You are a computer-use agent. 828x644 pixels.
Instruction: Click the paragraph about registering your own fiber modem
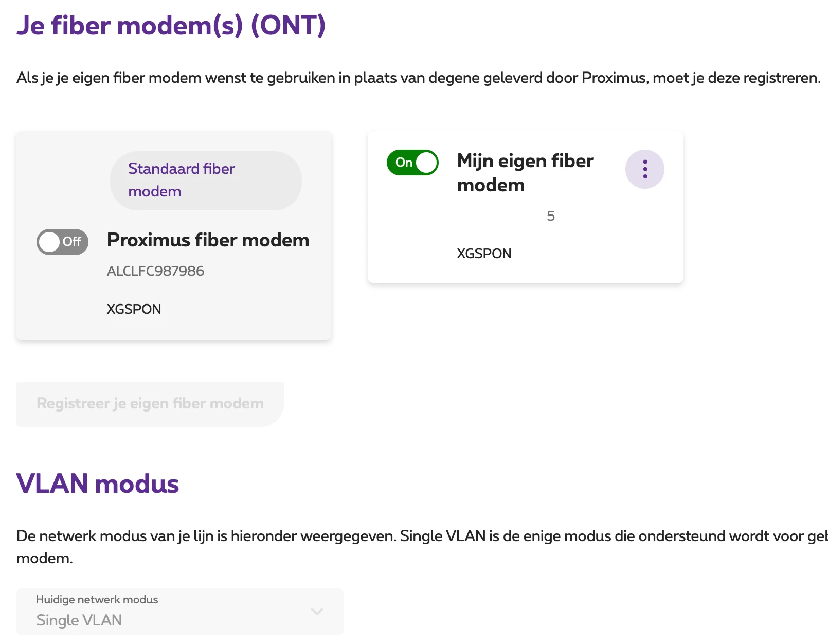coord(418,78)
